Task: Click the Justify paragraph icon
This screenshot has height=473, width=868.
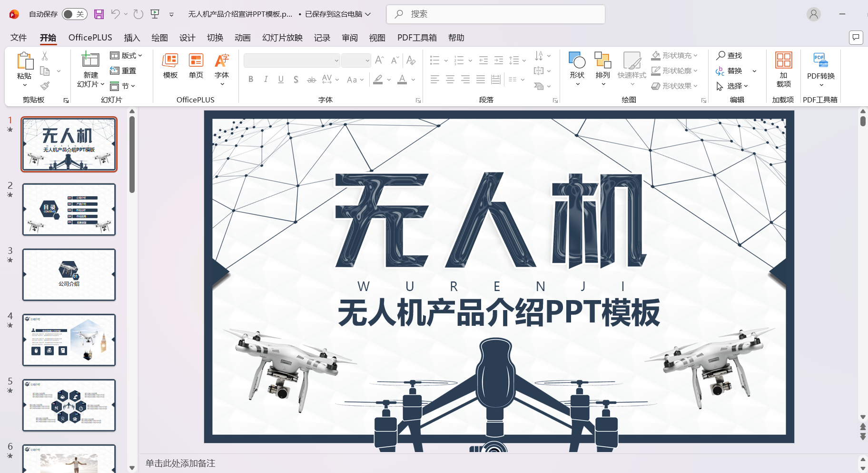Action: (481, 80)
